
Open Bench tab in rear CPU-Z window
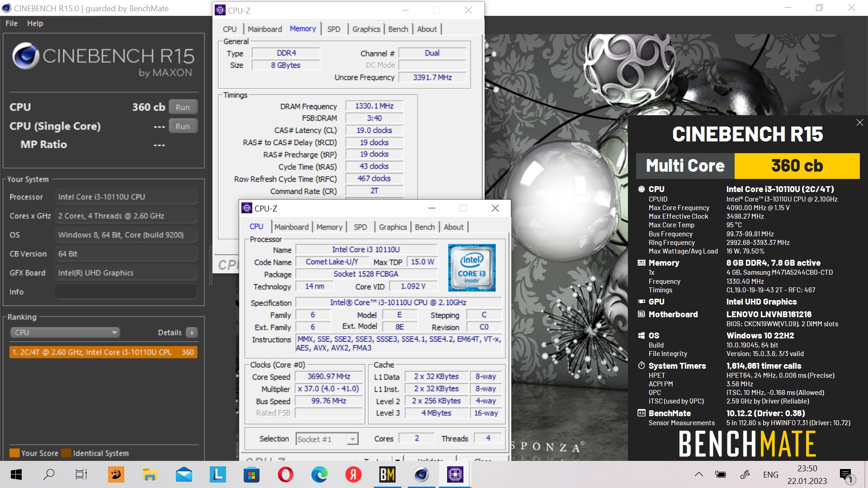[x=398, y=29]
